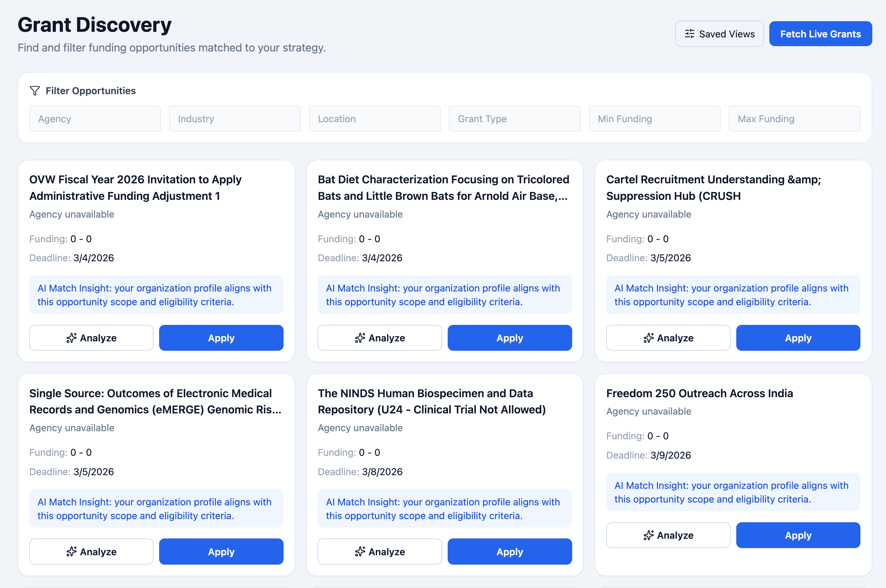Click the Fetch Live Grants button

coord(821,33)
